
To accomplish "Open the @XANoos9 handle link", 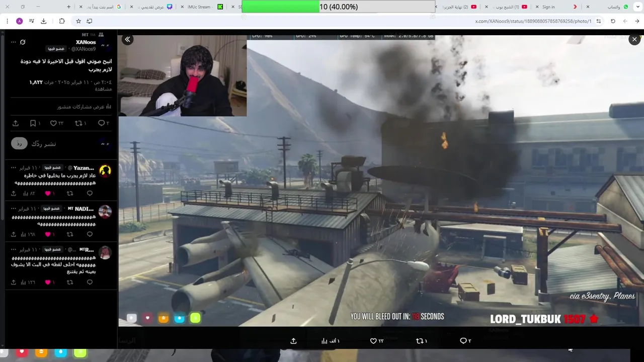I will tap(84, 49).
